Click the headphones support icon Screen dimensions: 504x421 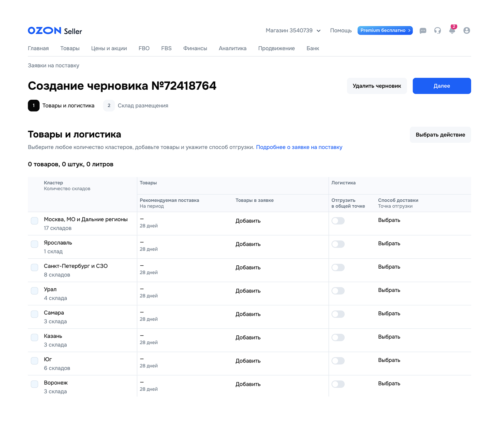point(437,30)
